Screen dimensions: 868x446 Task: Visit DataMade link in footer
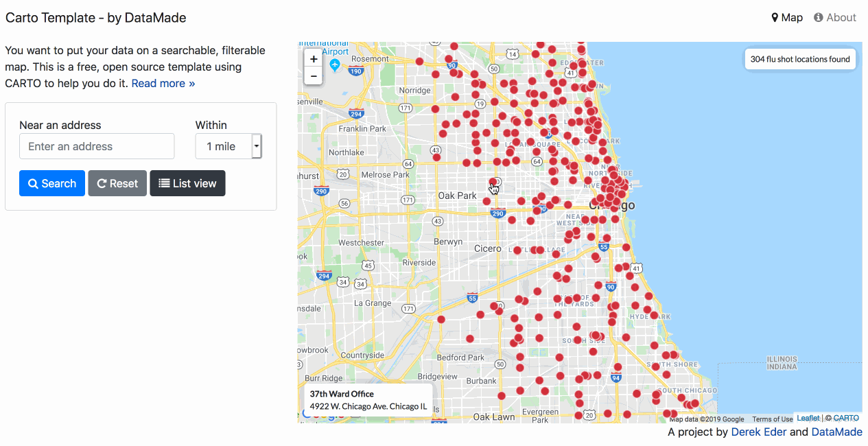837,432
